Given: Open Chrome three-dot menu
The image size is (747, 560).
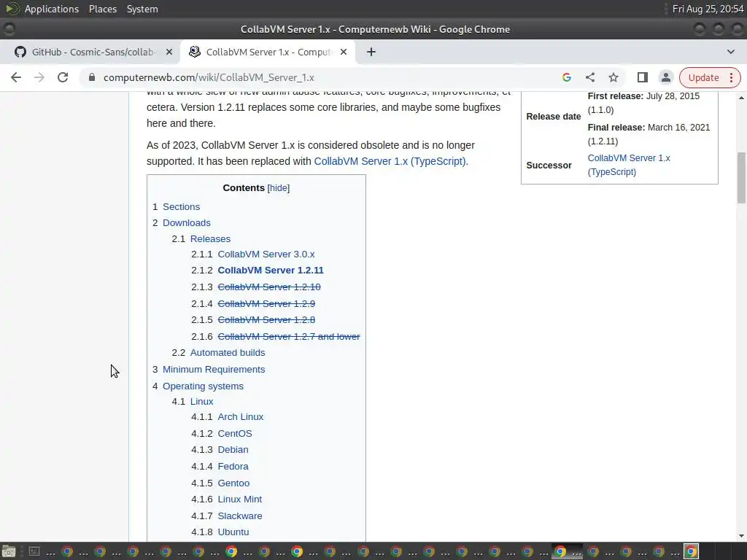Looking at the screenshot, I should 731,77.
